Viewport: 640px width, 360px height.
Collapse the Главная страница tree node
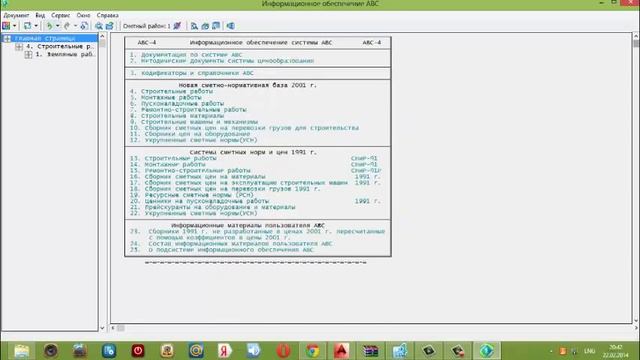click(x=7, y=38)
